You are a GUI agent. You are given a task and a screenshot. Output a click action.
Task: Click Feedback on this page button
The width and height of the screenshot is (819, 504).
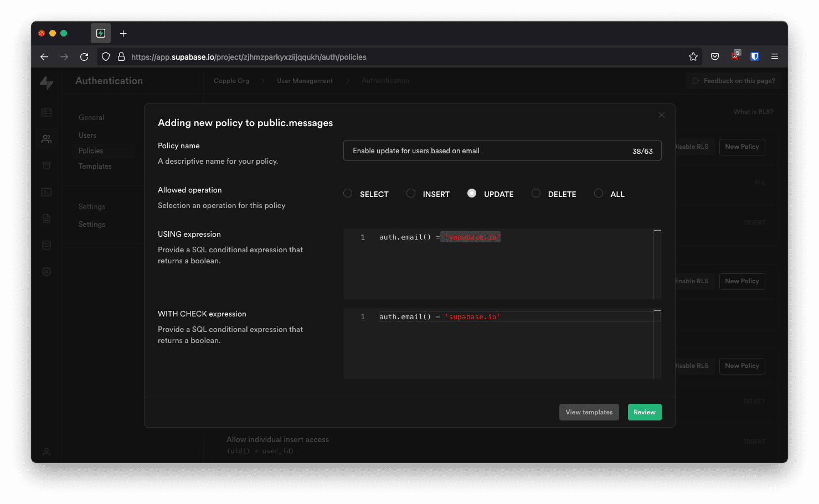click(x=733, y=81)
